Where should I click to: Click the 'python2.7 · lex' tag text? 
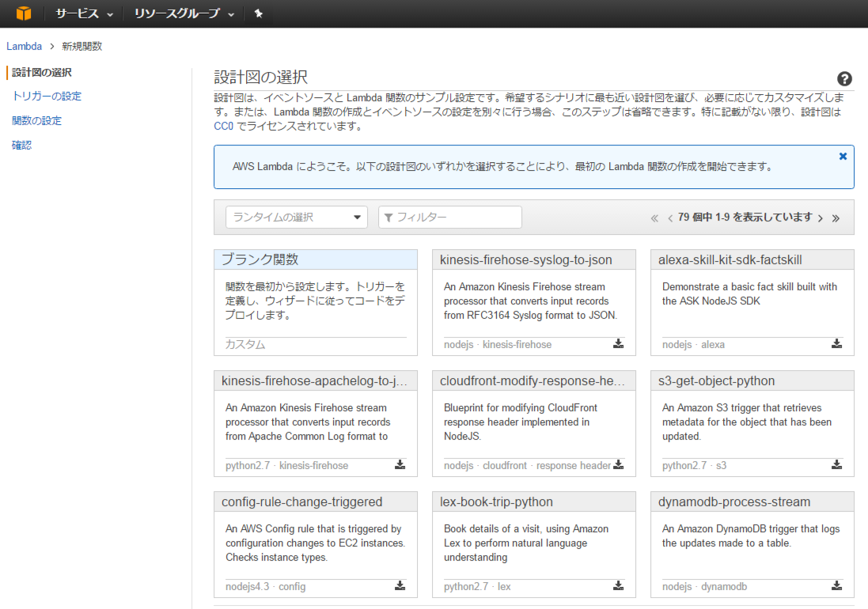click(x=477, y=587)
